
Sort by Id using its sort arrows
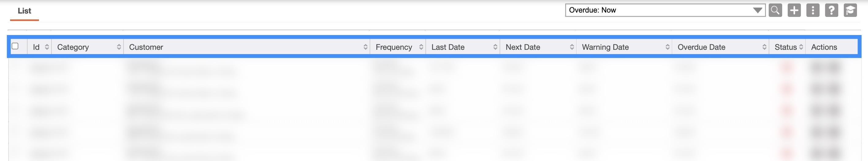[47, 47]
